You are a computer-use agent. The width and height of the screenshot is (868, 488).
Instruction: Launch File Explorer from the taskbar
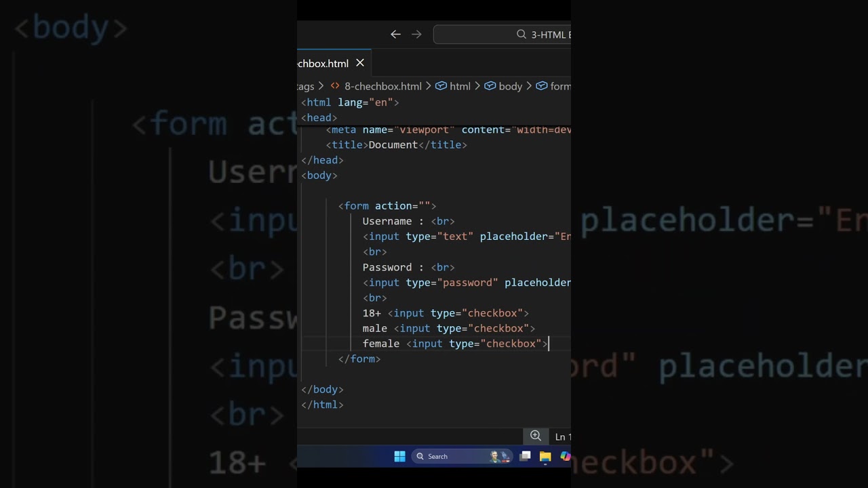point(545,456)
